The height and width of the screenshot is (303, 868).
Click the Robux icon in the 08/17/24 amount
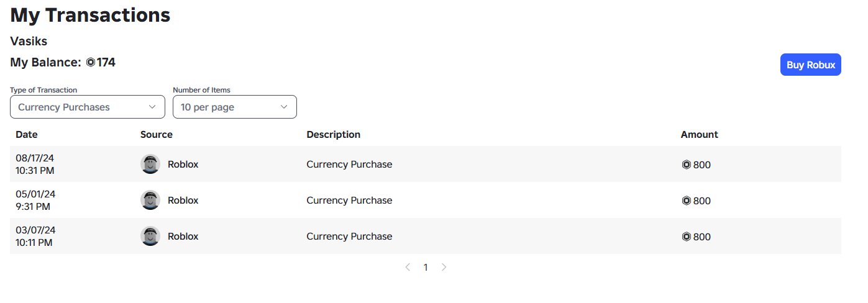pyautogui.click(x=687, y=165)
